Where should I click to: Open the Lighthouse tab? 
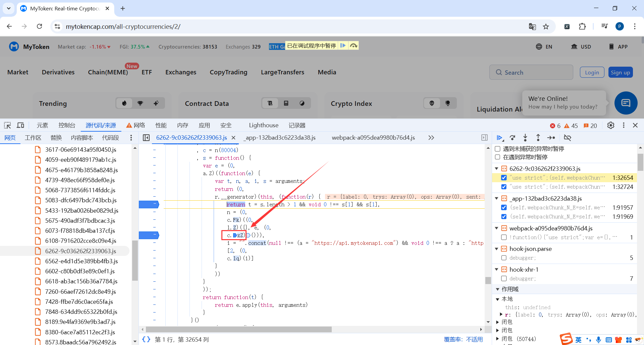(264, 125)
